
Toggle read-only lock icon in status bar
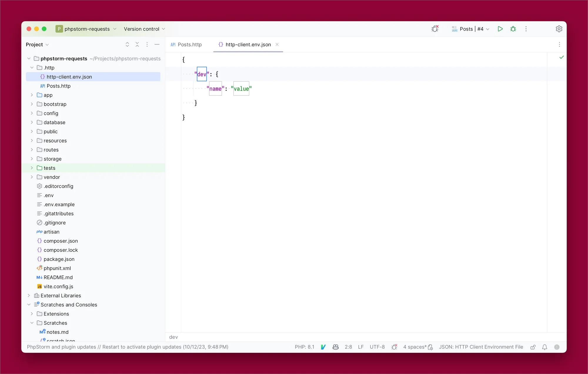point(533,347)
